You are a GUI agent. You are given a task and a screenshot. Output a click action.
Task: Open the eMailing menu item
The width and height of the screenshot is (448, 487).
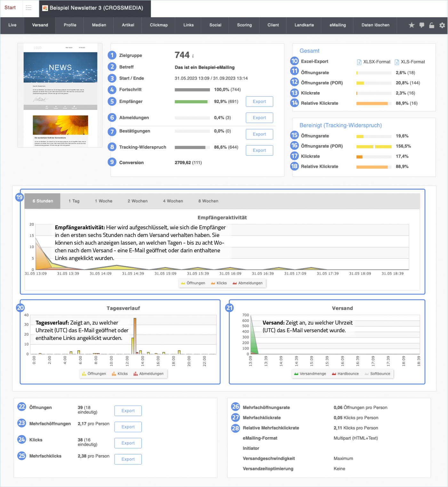pos(338,25)
